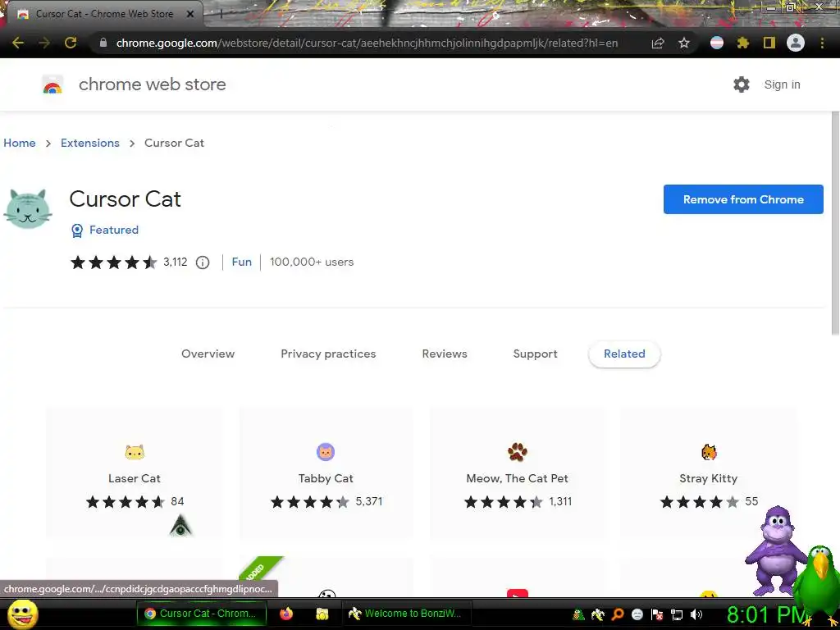The height and width of the screenshot is (630, 840).
Task: Click the address bar URL field
Action: (x=367, y=43)
